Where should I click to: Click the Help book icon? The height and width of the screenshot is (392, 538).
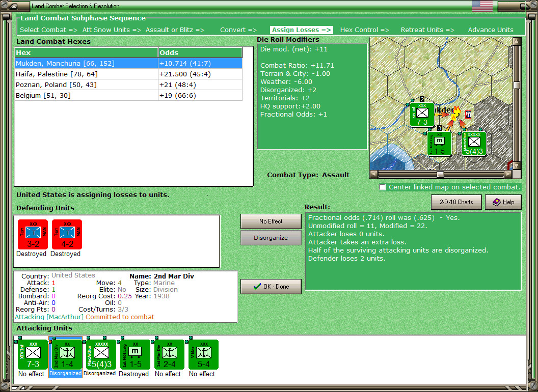click(497, 202)
